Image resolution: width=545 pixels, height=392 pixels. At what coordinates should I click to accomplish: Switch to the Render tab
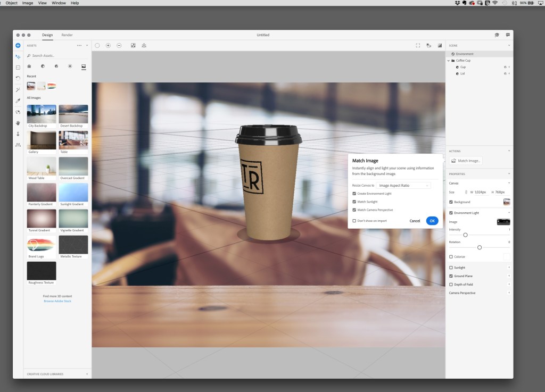point(67,35)
